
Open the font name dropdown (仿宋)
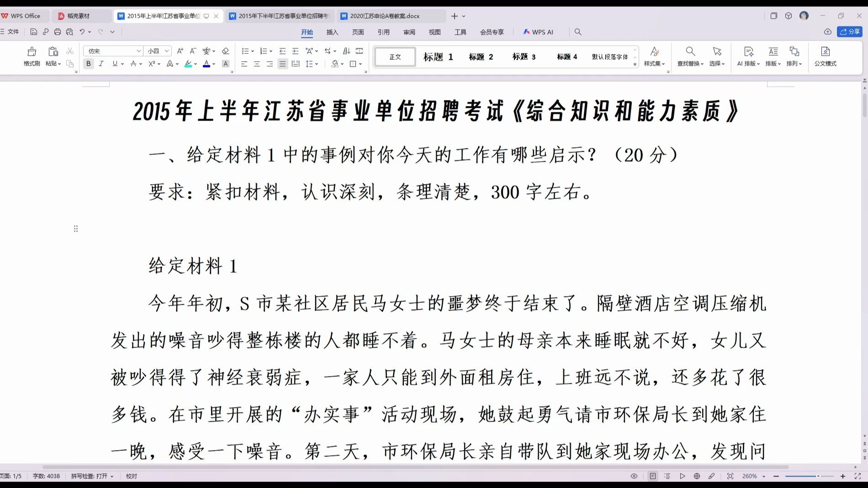[x=139, y=51]
